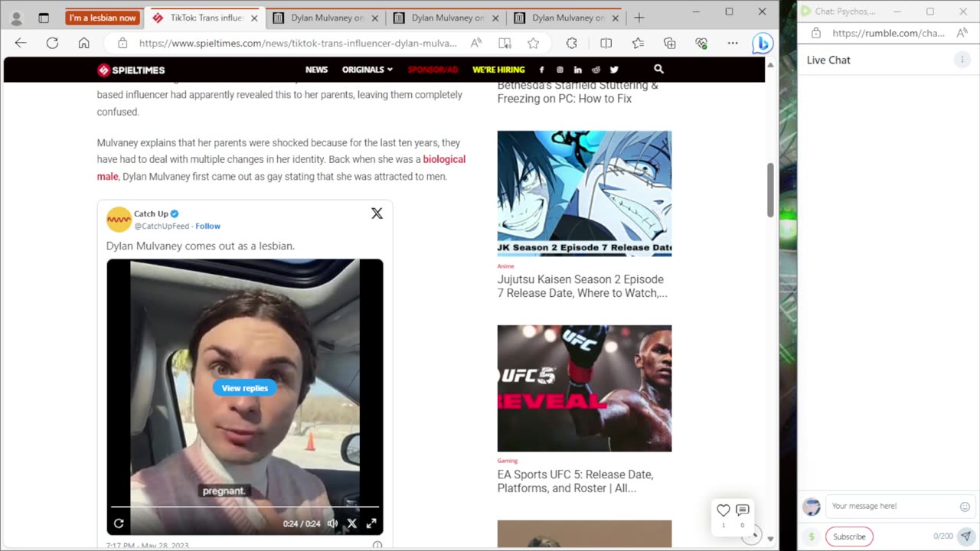Open Catch Up profile avatar
Screen dimensions: 980x551
pos(119,220)
